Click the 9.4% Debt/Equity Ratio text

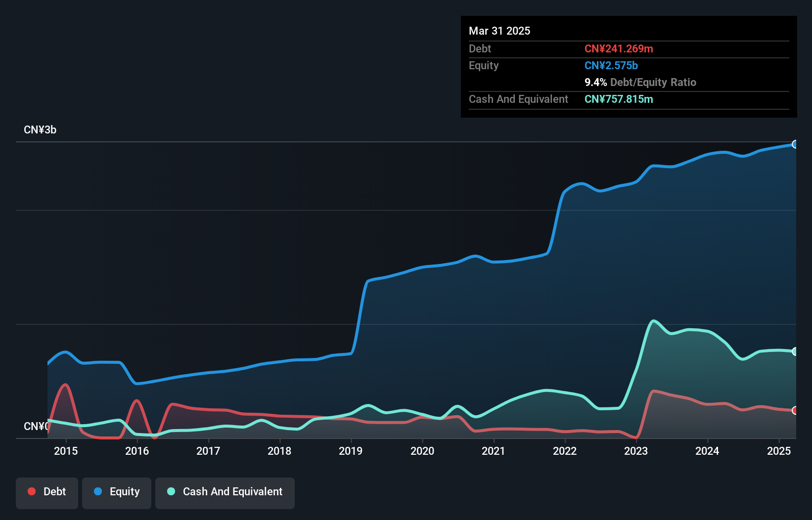tap(640, 82)
